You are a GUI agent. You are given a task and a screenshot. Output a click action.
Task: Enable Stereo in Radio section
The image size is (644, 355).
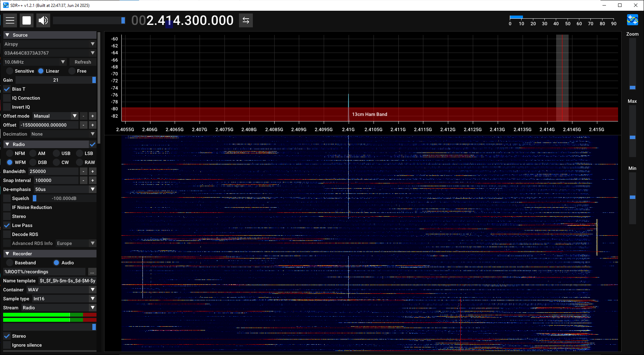click(7, 216)
